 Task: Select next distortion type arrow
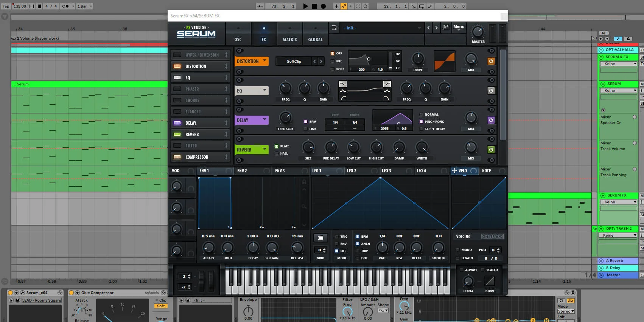[x=321, y=61]
